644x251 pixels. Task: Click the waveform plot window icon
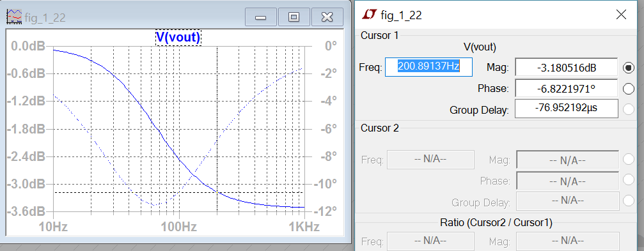click(x=14, y=17)
